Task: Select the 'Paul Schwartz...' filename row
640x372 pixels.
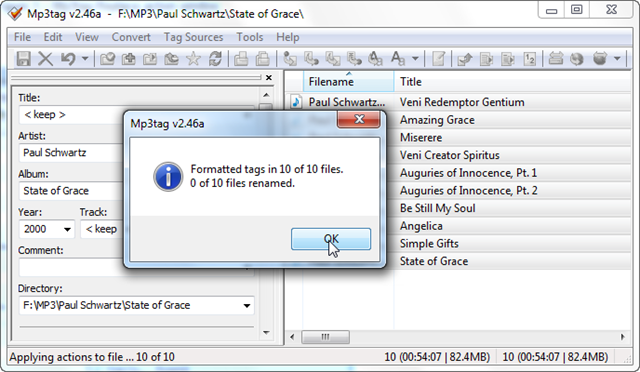Action: coord(346,102)
